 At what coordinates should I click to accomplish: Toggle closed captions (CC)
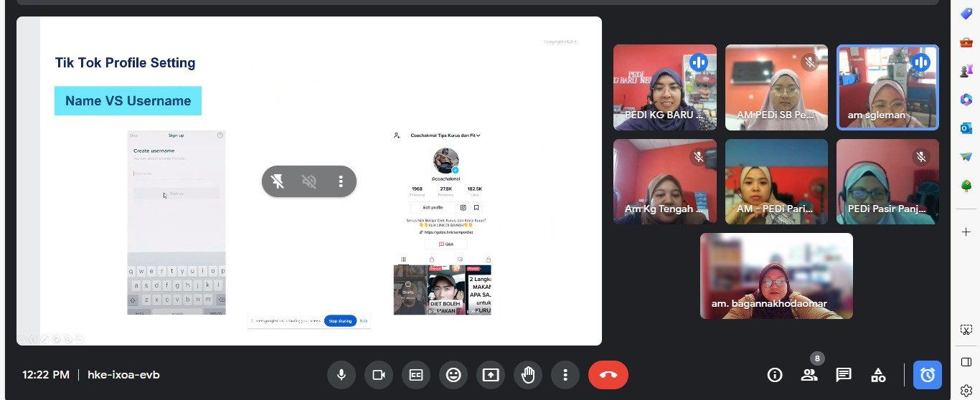click(x=416, y=374)
